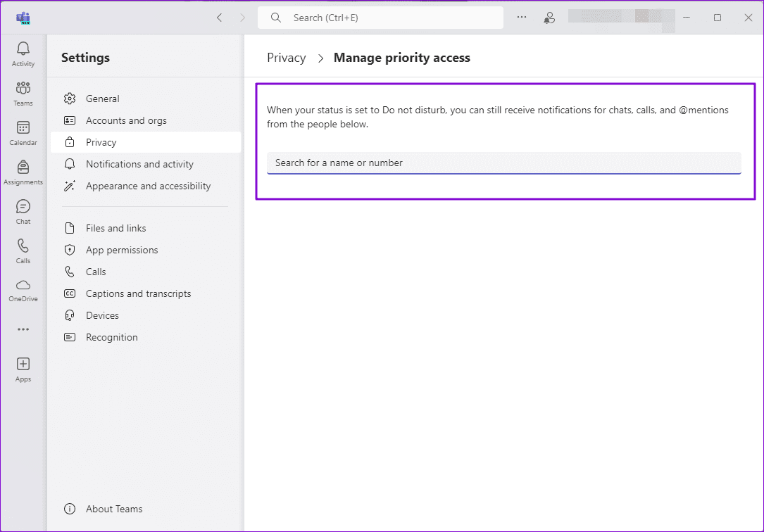Select the Notifications and activity settings entry
The height and width of the screenshot is (532, 764).
(x=139, y=164)
